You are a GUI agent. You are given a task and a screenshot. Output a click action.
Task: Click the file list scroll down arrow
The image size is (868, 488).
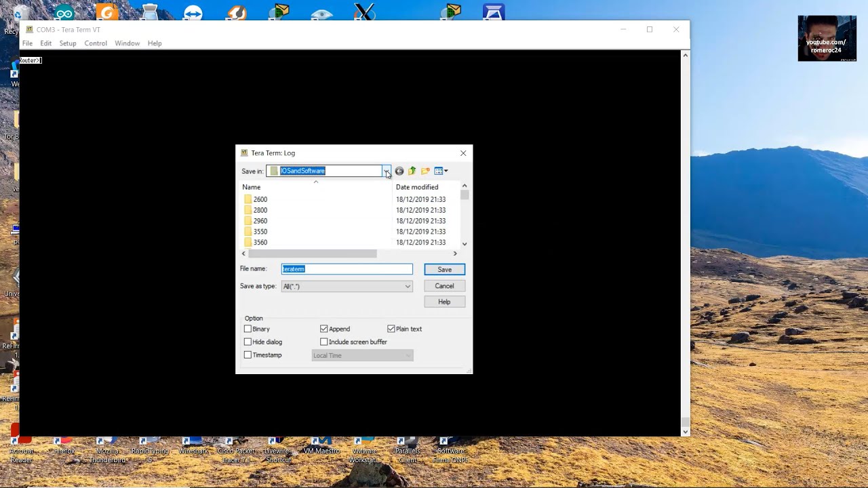(x=465, y=243)
